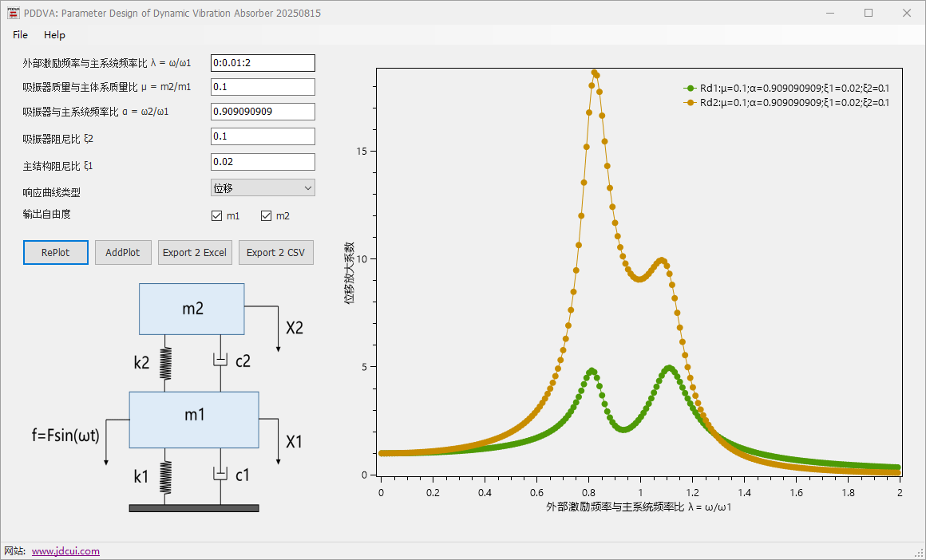Uncheck the m1 output checkbox
The width and height of the screenshot is (926, 560).
(216, 216)
